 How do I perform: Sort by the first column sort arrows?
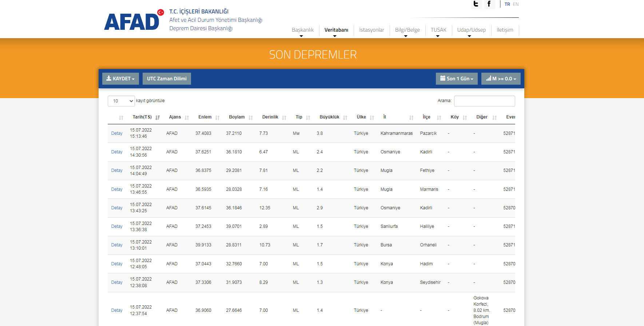(121, 117)
